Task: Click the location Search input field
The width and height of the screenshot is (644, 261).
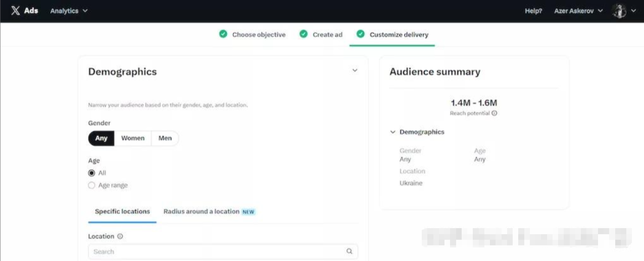Action: [x=217, y=251]
